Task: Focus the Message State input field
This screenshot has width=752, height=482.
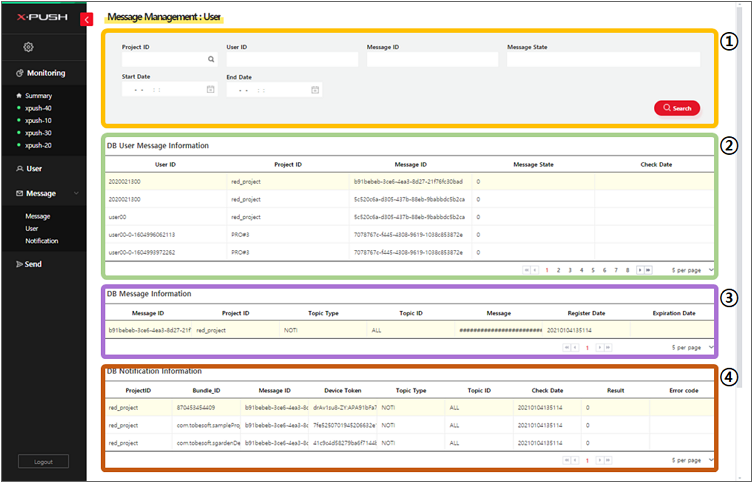Action: pos(603,59)
